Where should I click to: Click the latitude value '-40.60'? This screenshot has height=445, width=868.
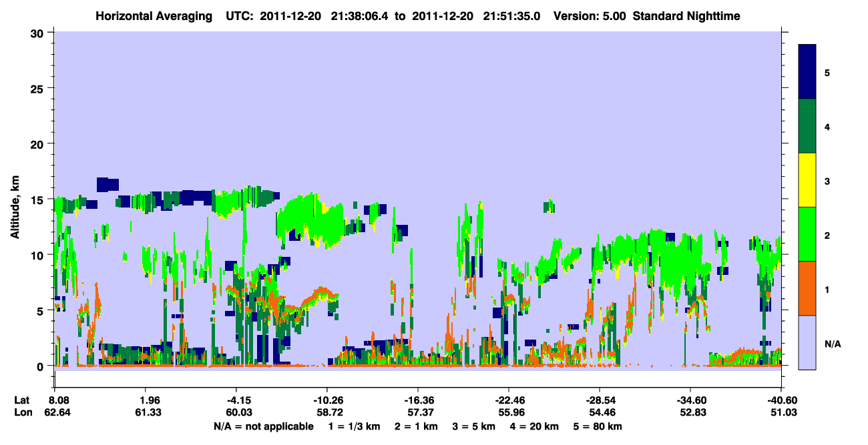pos(781,400)
